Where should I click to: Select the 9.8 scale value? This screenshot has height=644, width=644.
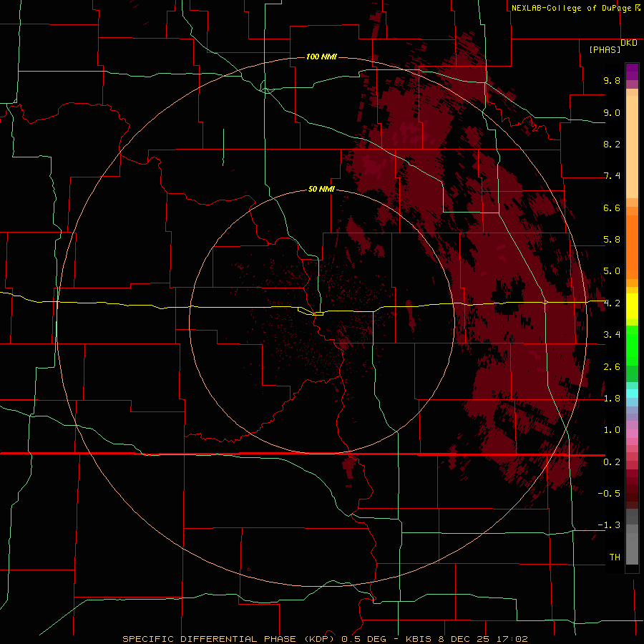(x=612, y=81)
